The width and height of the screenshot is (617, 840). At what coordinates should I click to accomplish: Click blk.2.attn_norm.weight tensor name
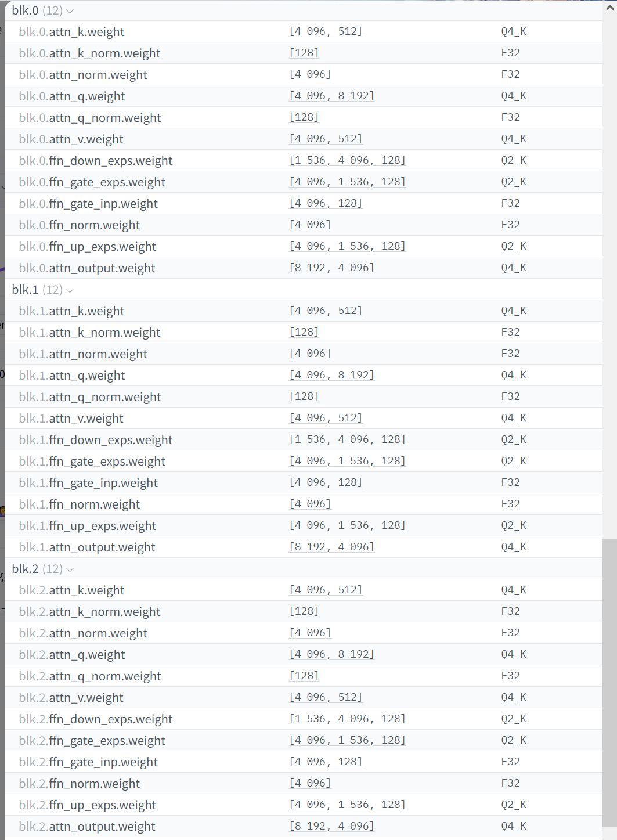coord(83,633)
